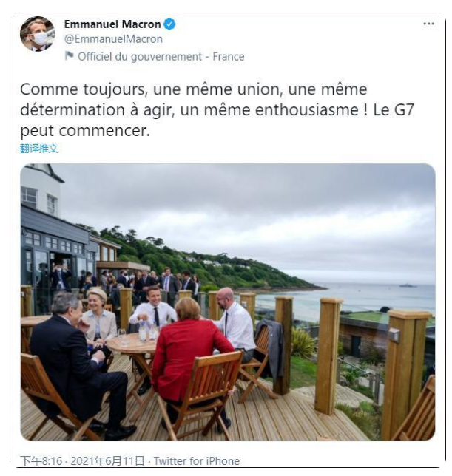The width and height of the screenshot is (452, 476).
Task: Click 'peut commencer.' at tweet end
Action: click(x=85, y=131)
